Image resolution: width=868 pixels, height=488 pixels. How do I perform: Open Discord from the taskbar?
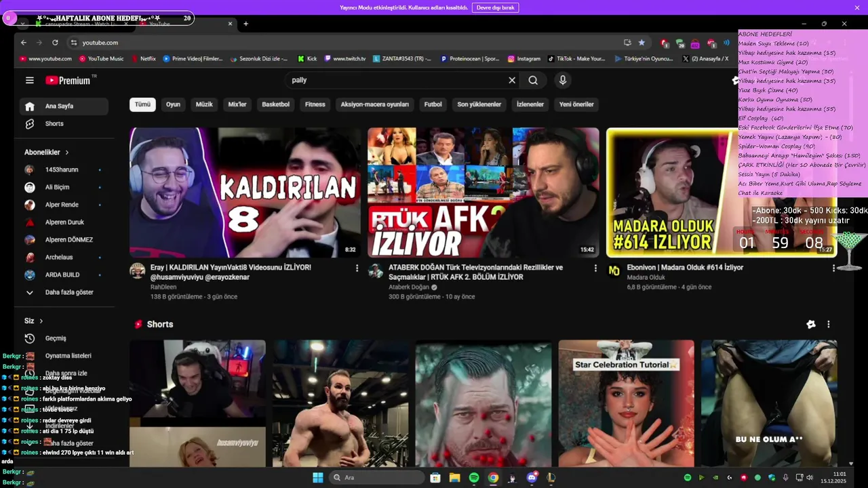pyautogui.click(x=532, y=478)
